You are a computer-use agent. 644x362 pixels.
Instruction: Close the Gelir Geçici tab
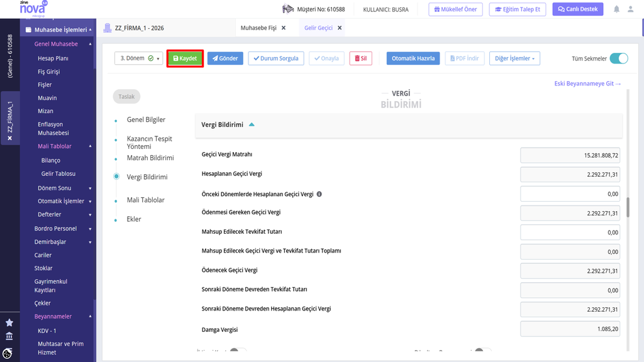pos(340,28)
